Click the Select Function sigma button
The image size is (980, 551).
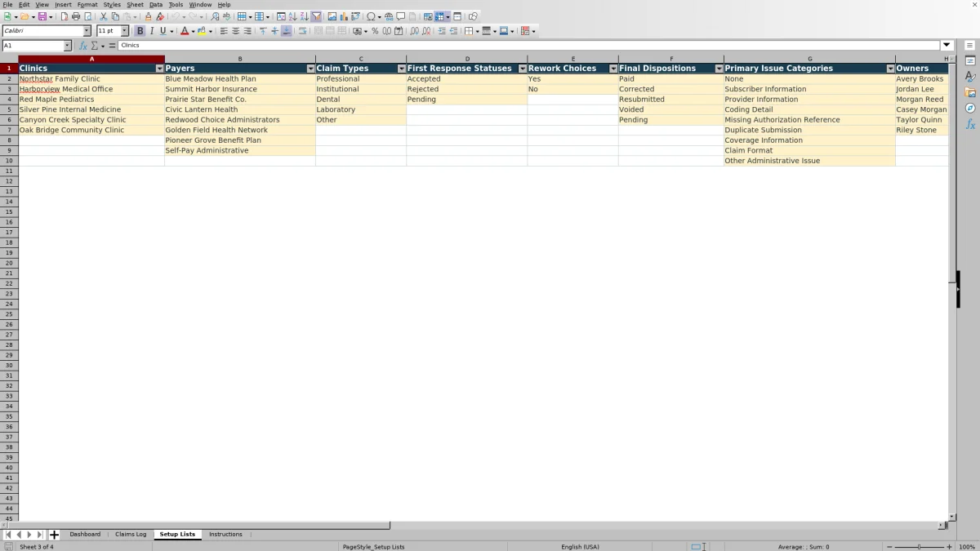tap(95, 46)
